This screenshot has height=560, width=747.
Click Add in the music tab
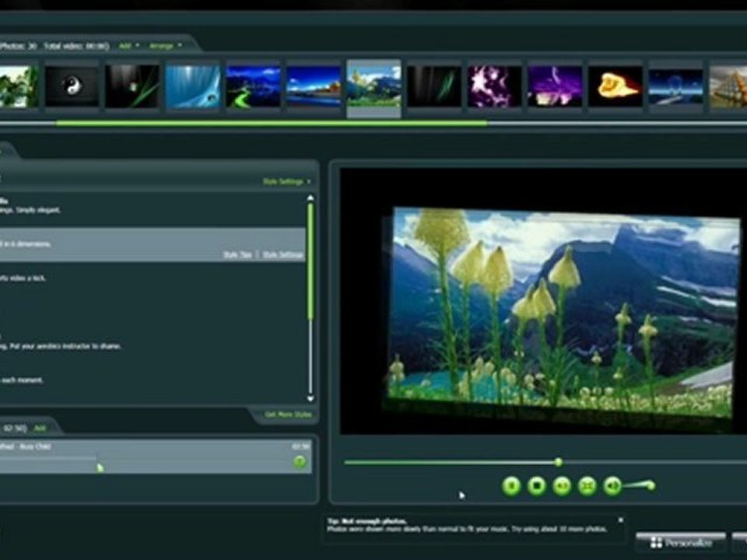40,428
